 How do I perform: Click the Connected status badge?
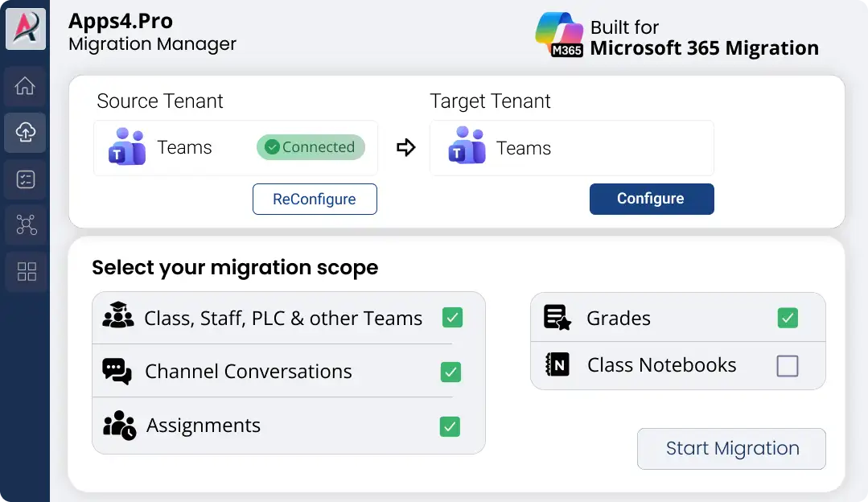(311, 147)
